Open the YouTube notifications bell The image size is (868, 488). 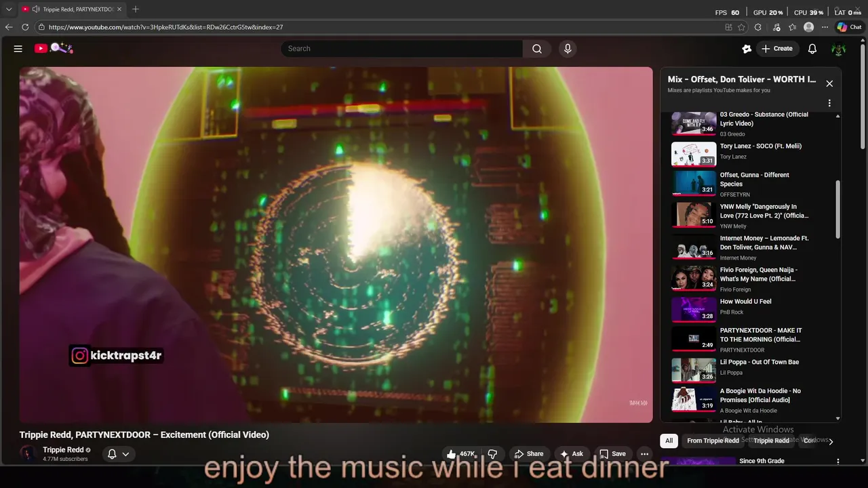coord(812,49)
